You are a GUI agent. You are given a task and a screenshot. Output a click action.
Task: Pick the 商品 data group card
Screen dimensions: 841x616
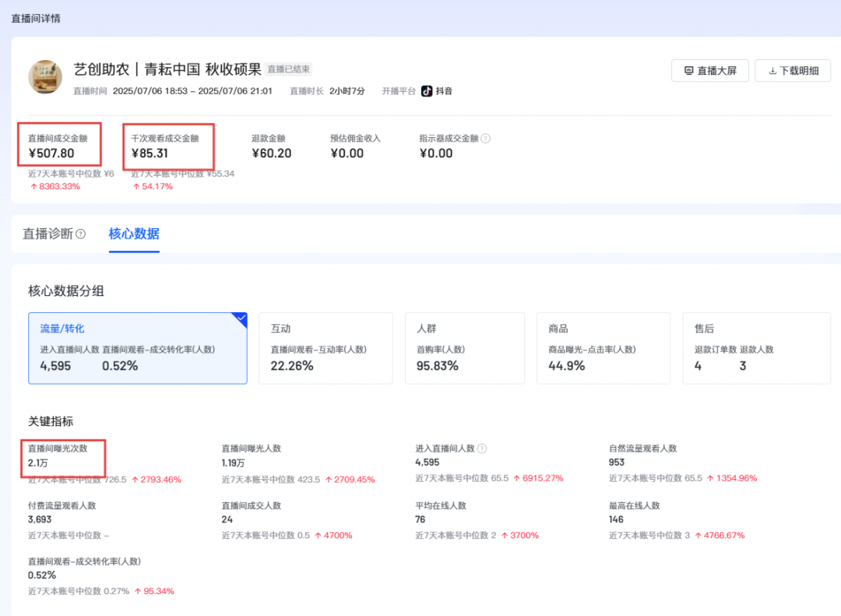pyautogui.click(x=603, y=348)
